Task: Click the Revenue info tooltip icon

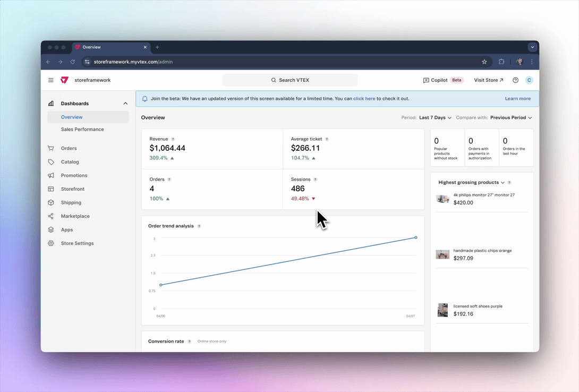Action: 173,139
